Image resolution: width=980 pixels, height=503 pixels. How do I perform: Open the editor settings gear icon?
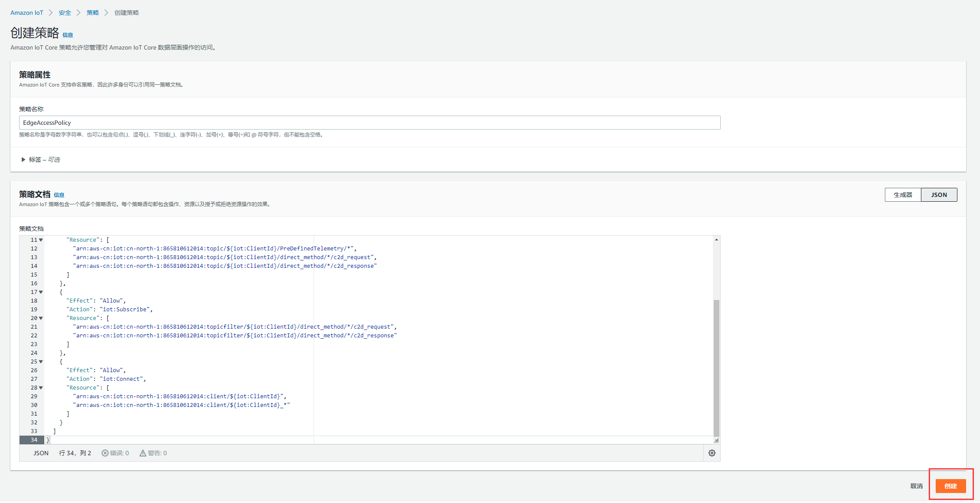click(712, 453)
